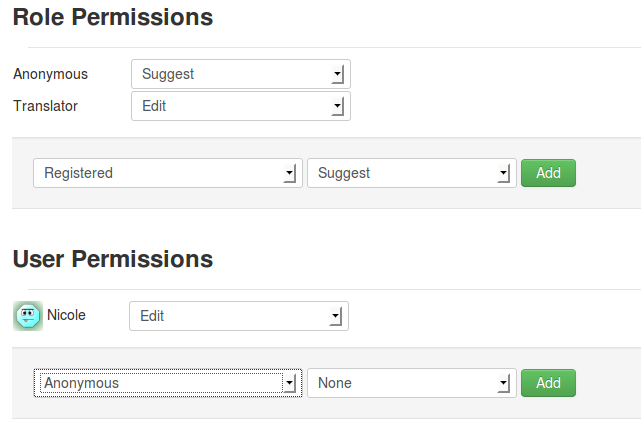Click the arrow on Nicole's Edit dropdown

(x=335, y=316)
